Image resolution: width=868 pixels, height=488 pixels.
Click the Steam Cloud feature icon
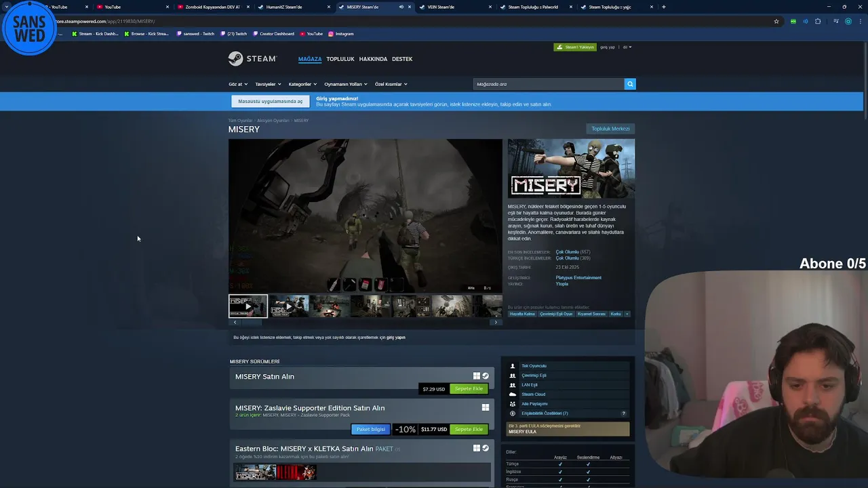[513, 394]
